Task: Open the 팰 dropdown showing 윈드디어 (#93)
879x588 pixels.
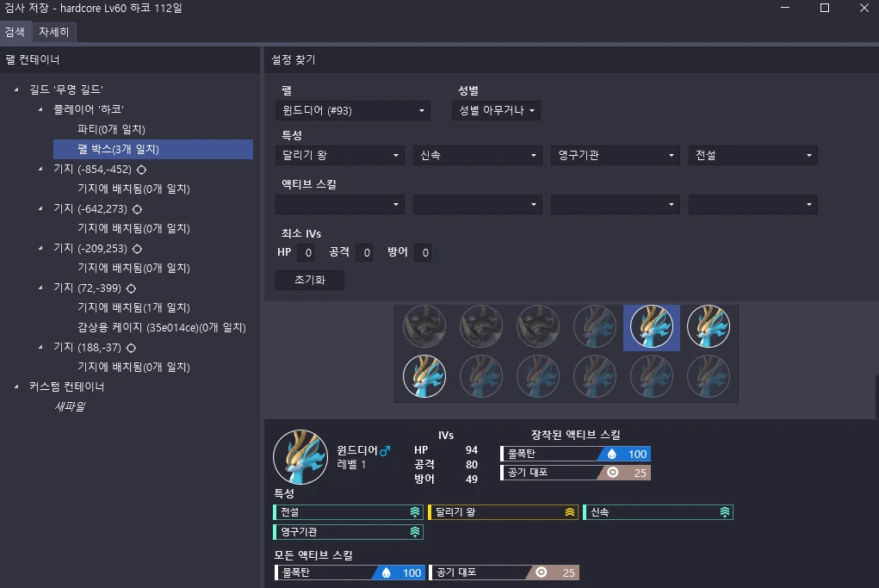Action: coord(353,110)
